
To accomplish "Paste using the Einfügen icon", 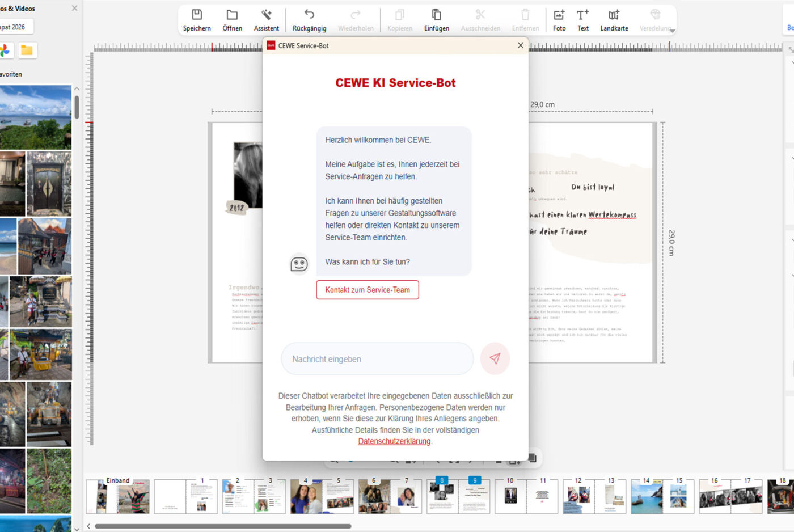I will [437, 15].
